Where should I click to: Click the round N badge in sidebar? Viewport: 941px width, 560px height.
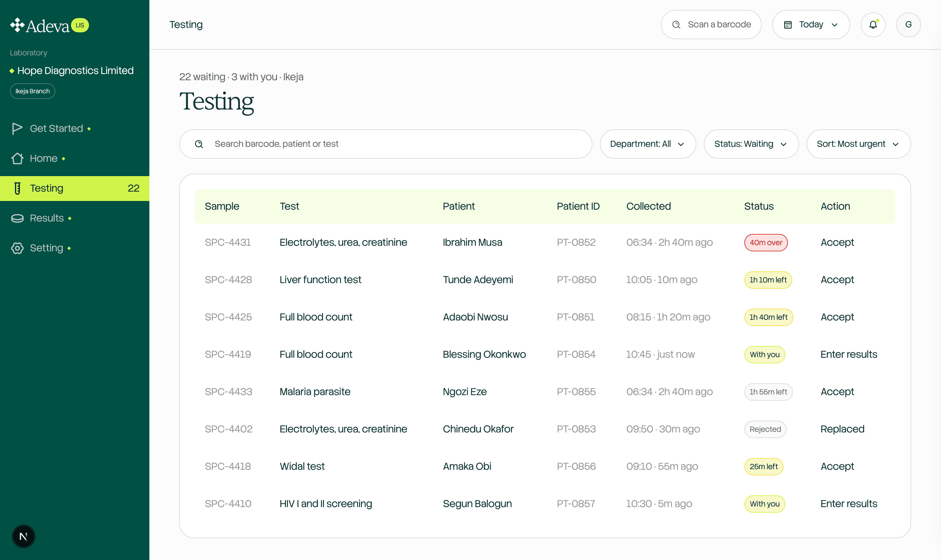coord(23,536)
